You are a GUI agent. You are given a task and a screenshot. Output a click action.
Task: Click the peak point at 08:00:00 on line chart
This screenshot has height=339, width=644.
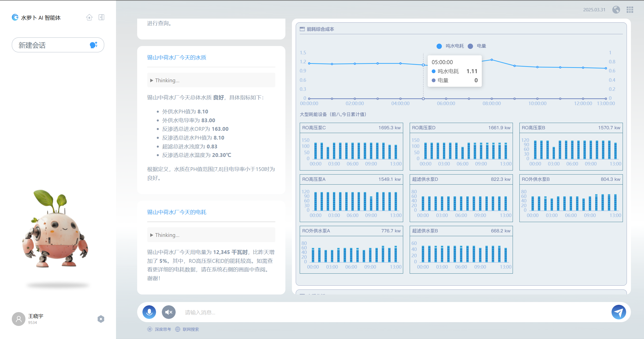[x=492, y=60]
